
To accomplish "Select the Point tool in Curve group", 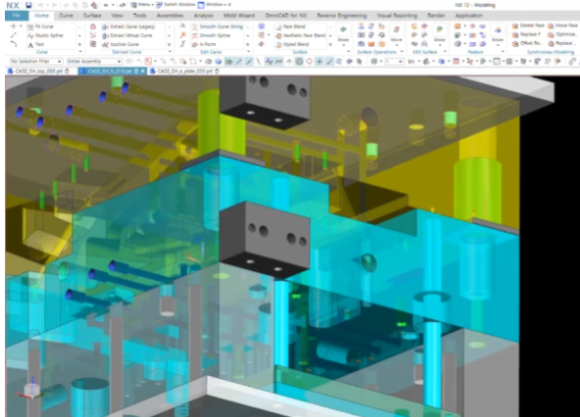I will [13, 26].
